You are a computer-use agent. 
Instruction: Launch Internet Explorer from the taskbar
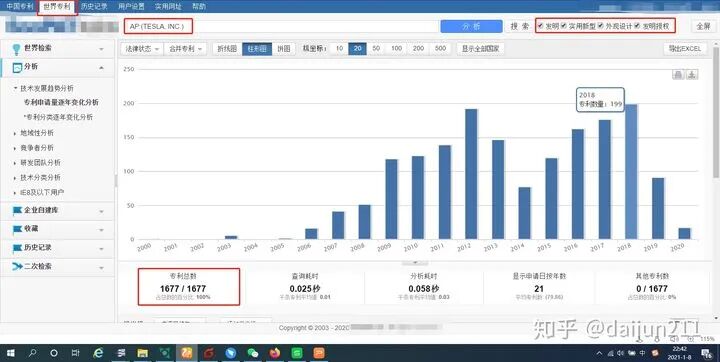tap(98, 353)
